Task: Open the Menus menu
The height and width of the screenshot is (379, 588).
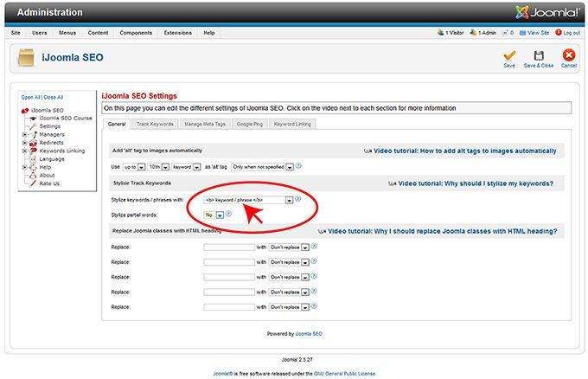Action: point(67,33)
